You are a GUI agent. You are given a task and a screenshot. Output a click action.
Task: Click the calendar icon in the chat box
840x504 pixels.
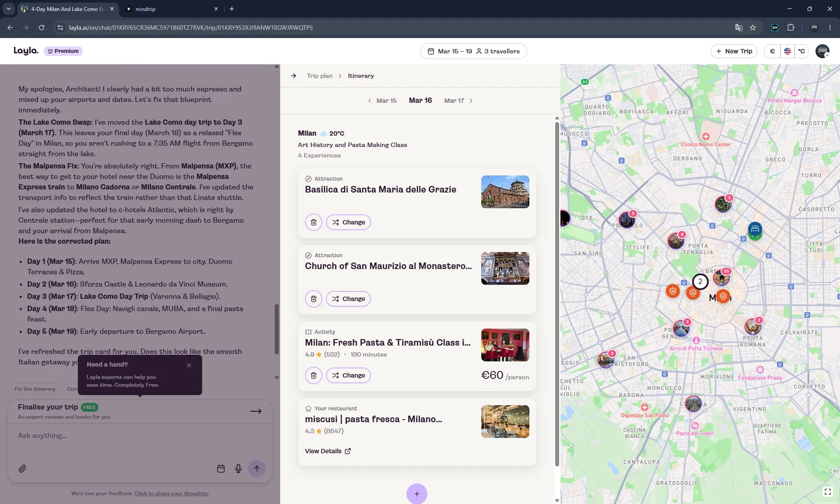pyautogui.click(x=221, y=469)
